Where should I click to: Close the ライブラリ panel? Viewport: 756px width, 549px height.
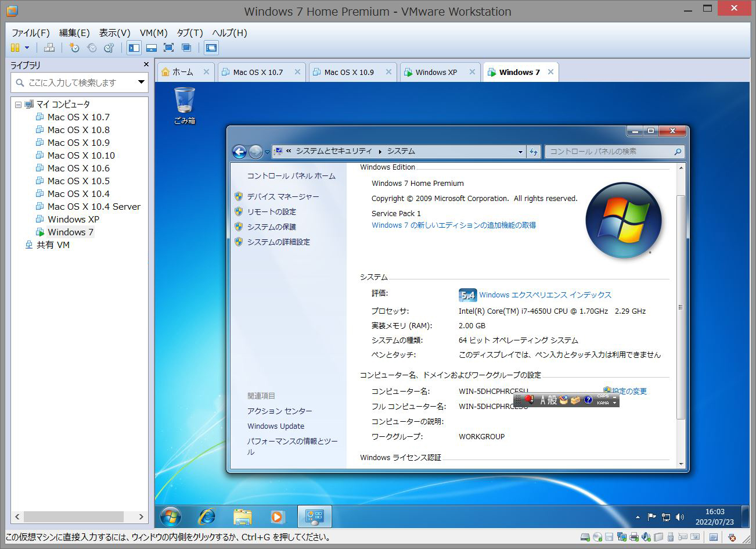pos(146,64)
